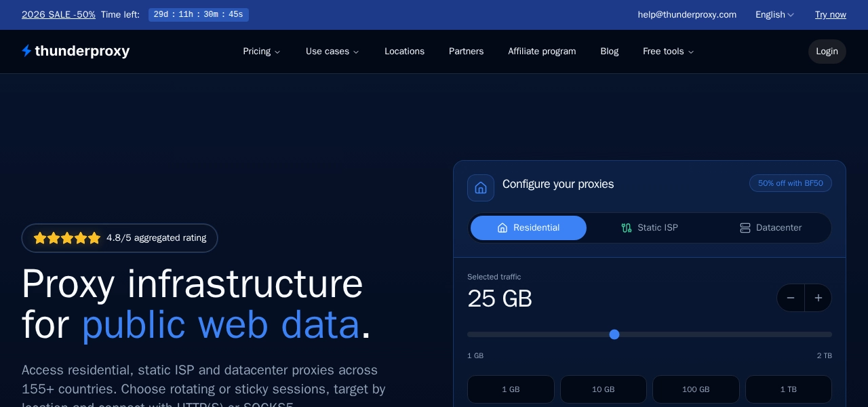
Task: Decrease traffic with the minus button
Action: pyautogui.click(x=791, y=298)
